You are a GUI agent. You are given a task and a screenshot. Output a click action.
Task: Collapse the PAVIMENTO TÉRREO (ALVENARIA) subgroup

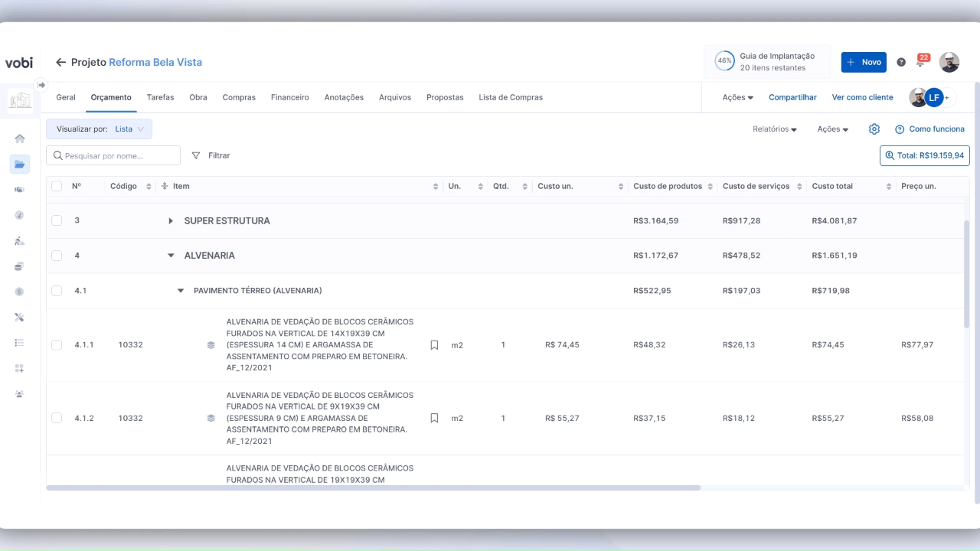click(181, 291)
